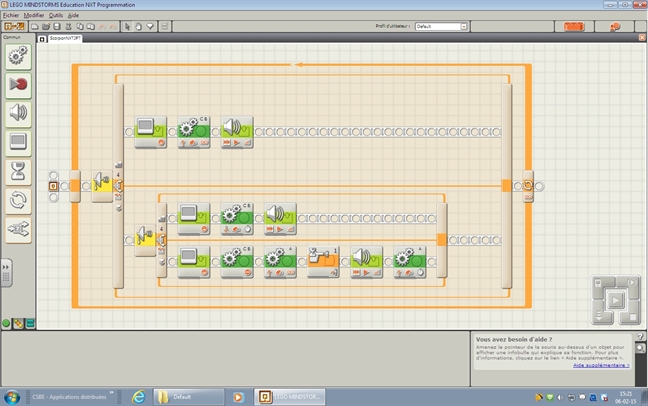Select the Record/Play block in the palette
Image resolution: width=648 pixels, height=406 pixels.
pos(18,85)
